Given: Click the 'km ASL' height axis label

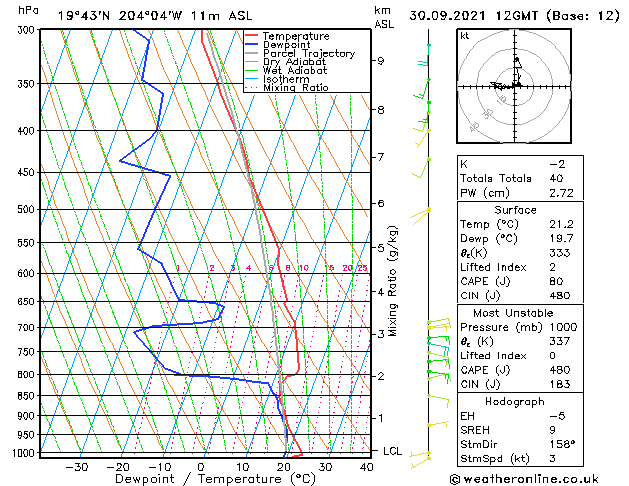Looking at the screenshot, I should (x=384, y=17).
